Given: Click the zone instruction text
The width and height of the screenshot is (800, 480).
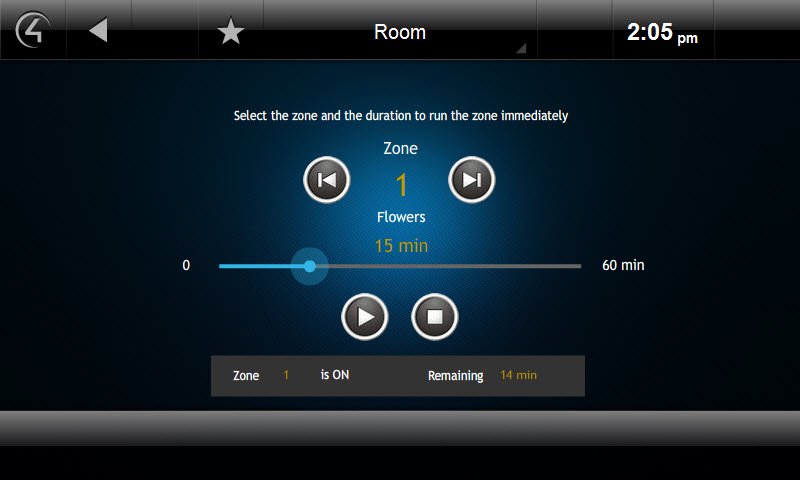Looking at the screenshot, I should (401, 116).
